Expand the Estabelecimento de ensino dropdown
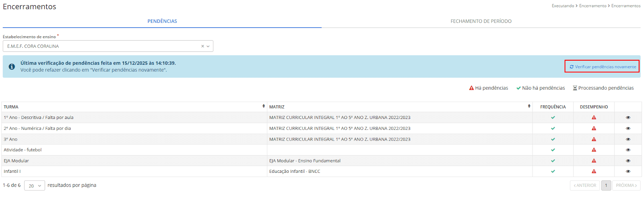The width and height of the screenshot is (644, 209). 208,46
